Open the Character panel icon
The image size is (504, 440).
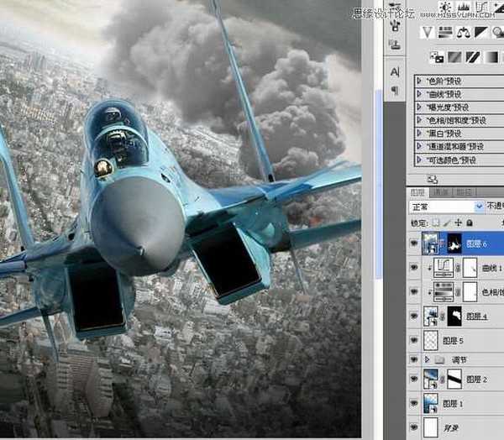point(395,72)
